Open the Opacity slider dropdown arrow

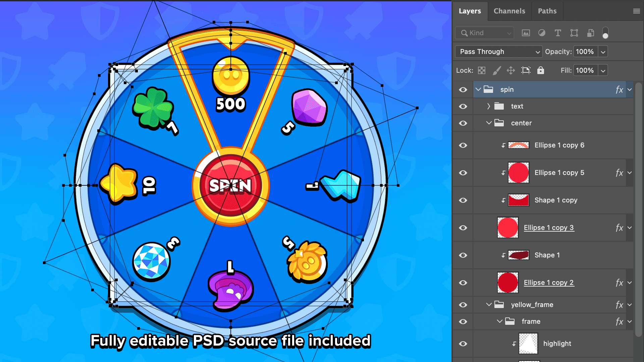click(x=603, y=52)
